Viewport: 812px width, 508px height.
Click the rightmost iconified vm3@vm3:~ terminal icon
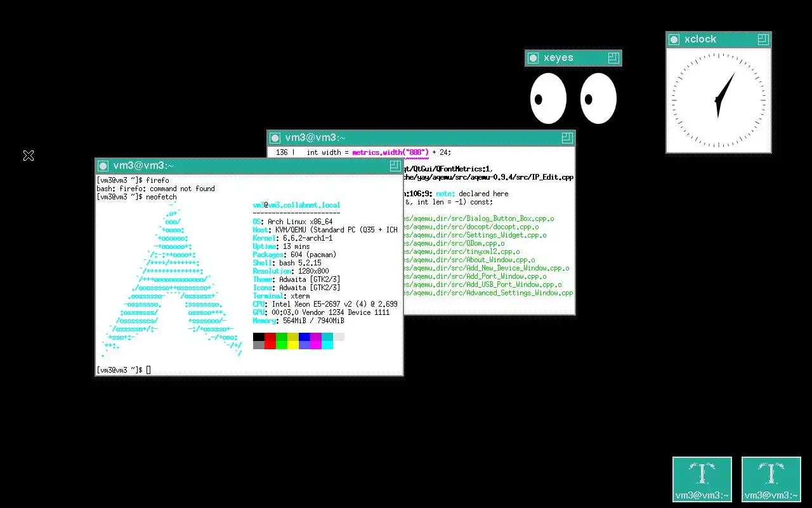[x=771, y=479]
